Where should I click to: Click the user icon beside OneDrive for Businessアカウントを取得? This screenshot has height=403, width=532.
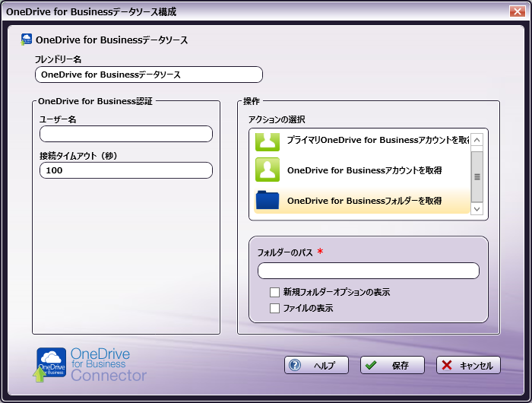point(268,170)
